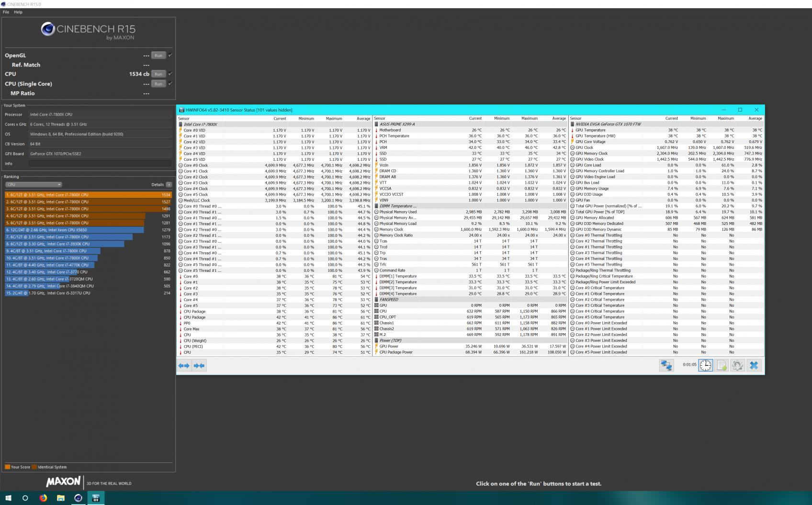Select ranking entry 13 Intel Core i7-3720QM
The height and width of the screenshot is (505, 812).
point(88,279)
